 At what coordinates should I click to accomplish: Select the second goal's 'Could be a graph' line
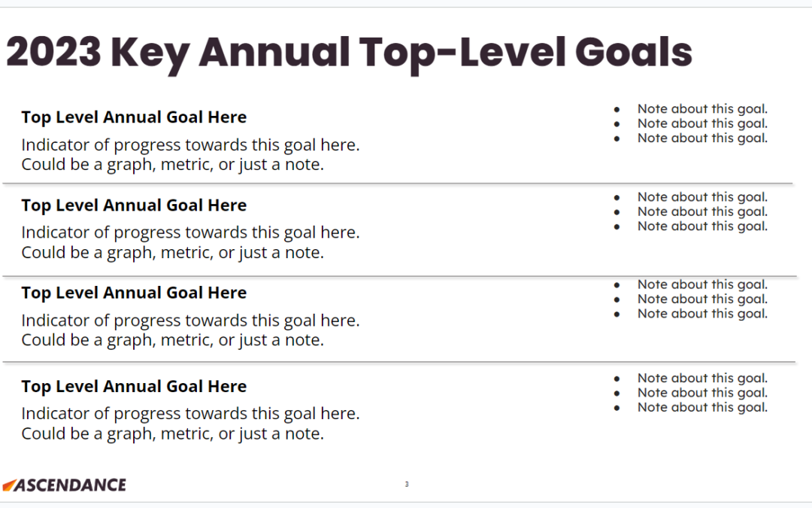(172, 252)
